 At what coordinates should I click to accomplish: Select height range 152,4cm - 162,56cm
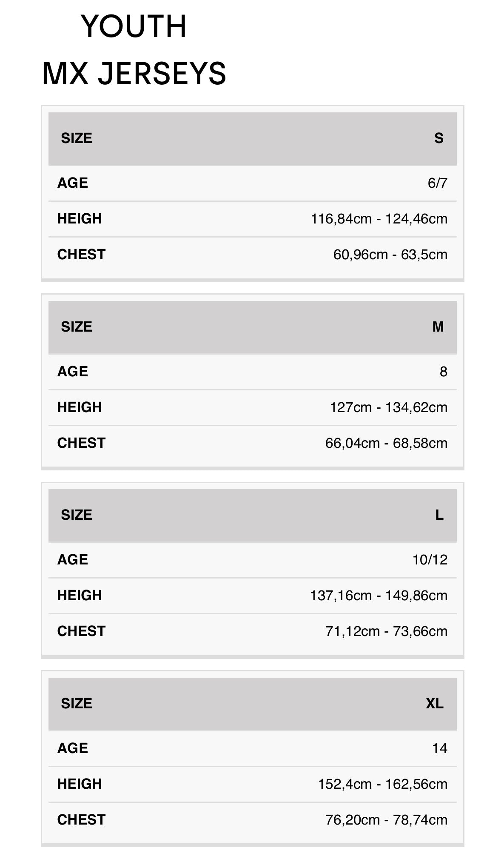[382, 784]
